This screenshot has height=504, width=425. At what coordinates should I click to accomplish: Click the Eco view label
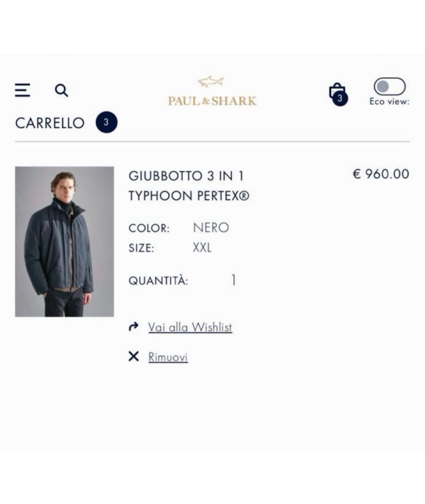coord(389,102)
